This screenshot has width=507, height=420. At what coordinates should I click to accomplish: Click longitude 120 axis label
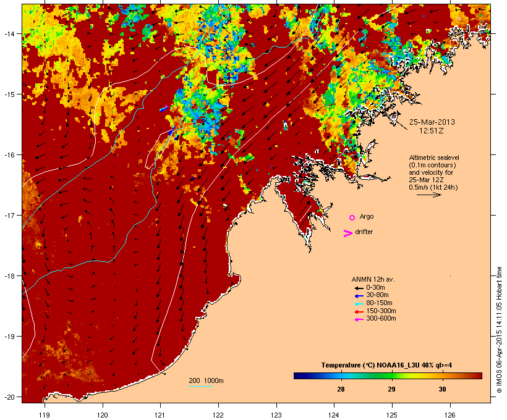103,415
